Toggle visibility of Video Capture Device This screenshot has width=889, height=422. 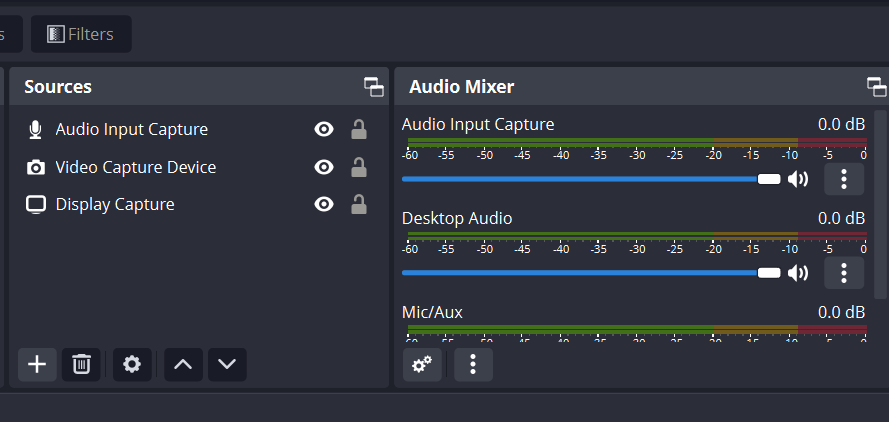click(x=323, y=167)
